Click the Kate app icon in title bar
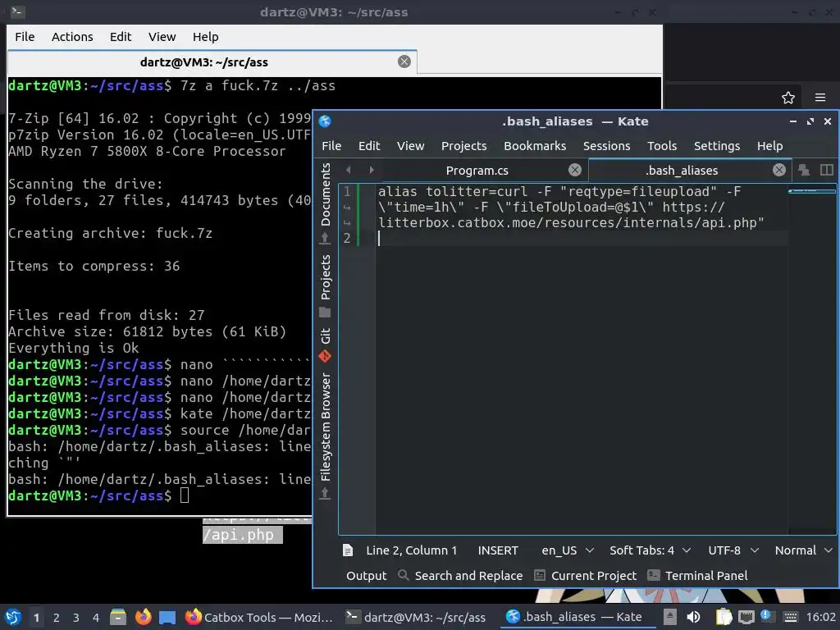This screenshot has height=630, width=840. (x=325, y=121)
